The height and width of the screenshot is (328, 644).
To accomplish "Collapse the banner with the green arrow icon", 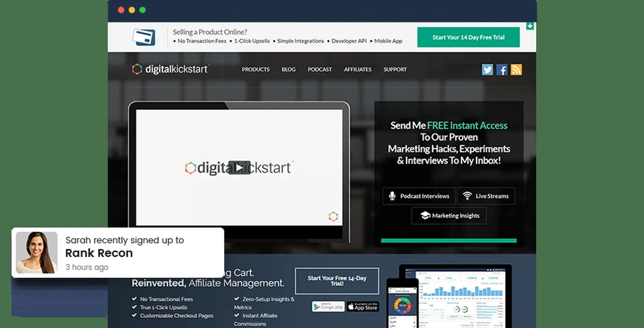I will click(530, 26).
